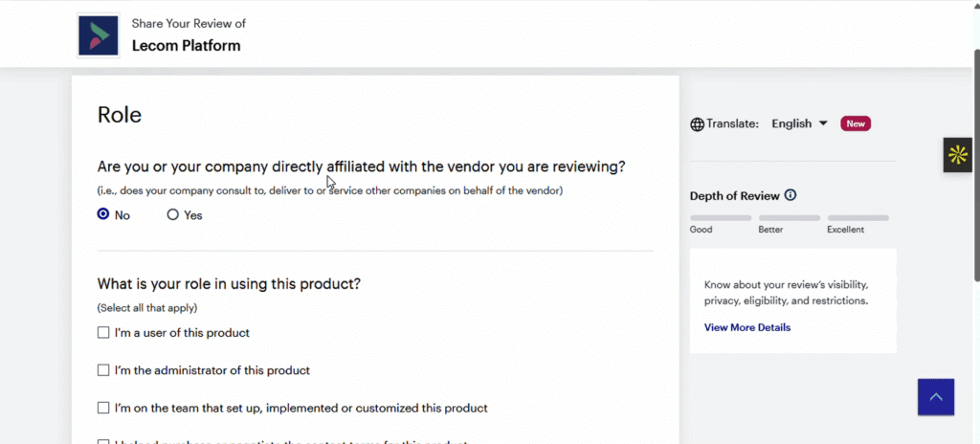Click the Better depth progress bar

[x=789, y=218]
